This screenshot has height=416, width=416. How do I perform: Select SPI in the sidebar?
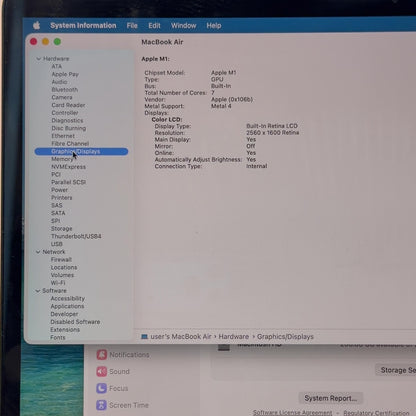point(55,221)
